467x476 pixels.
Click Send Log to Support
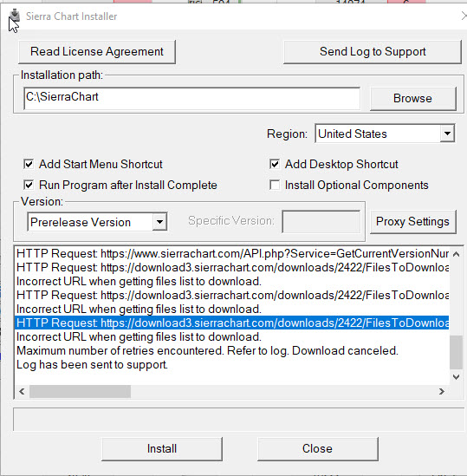click(x=373, y=52)
